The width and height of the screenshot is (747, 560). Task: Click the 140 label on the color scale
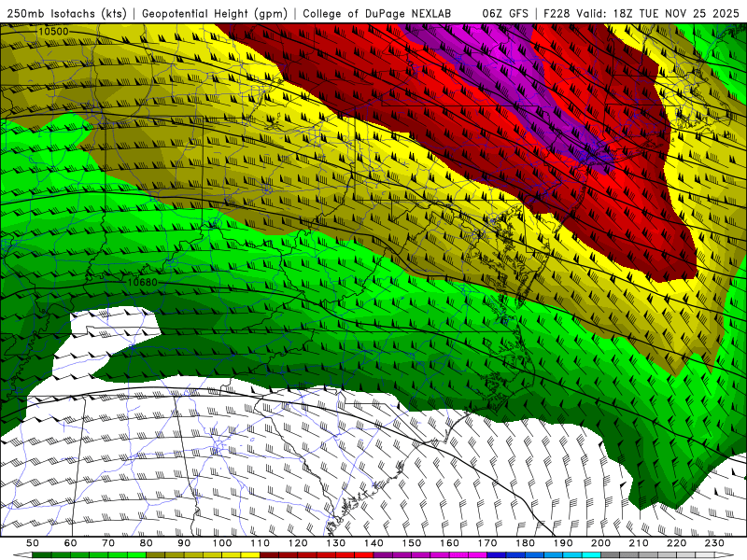tap(373, 543)
